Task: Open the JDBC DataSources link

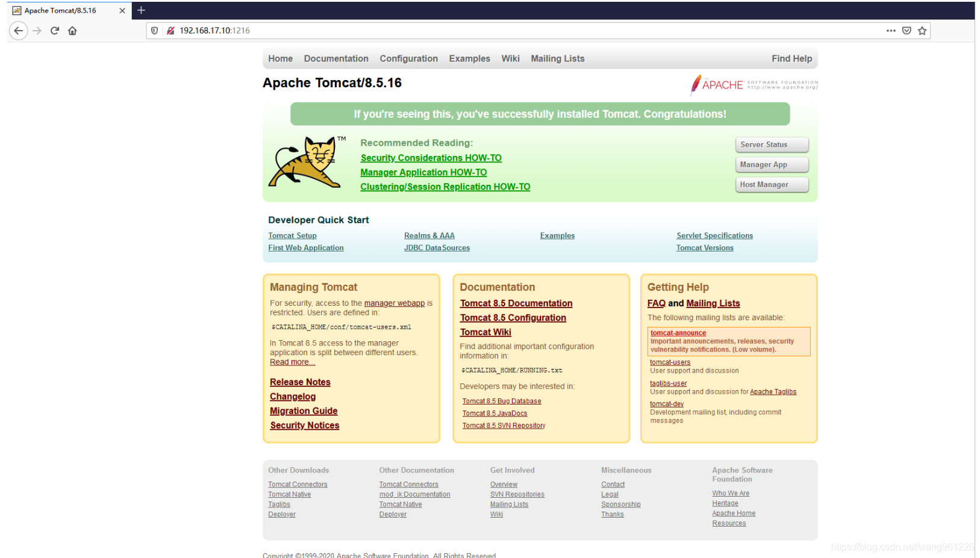Action: tap(437, 247)
